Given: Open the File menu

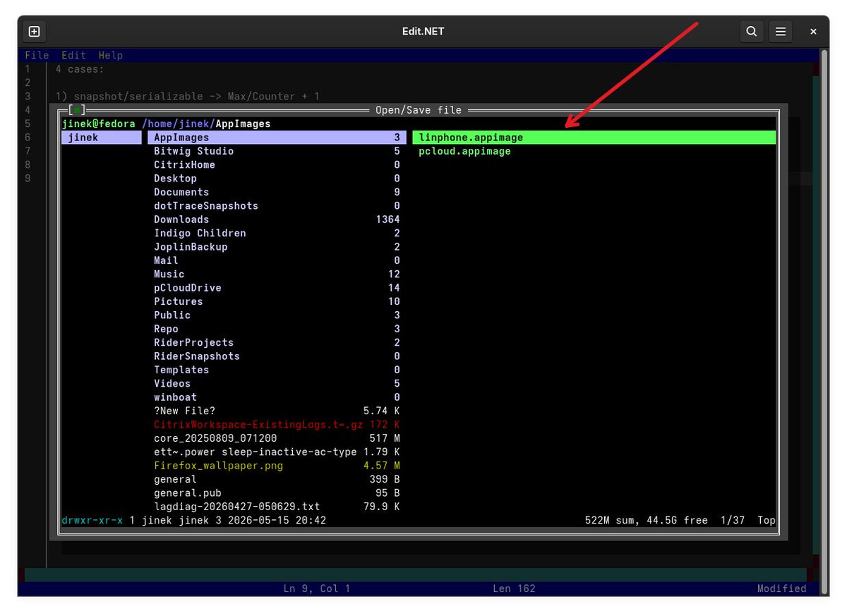Looking at the screenshot, I should tap(37, 55).
